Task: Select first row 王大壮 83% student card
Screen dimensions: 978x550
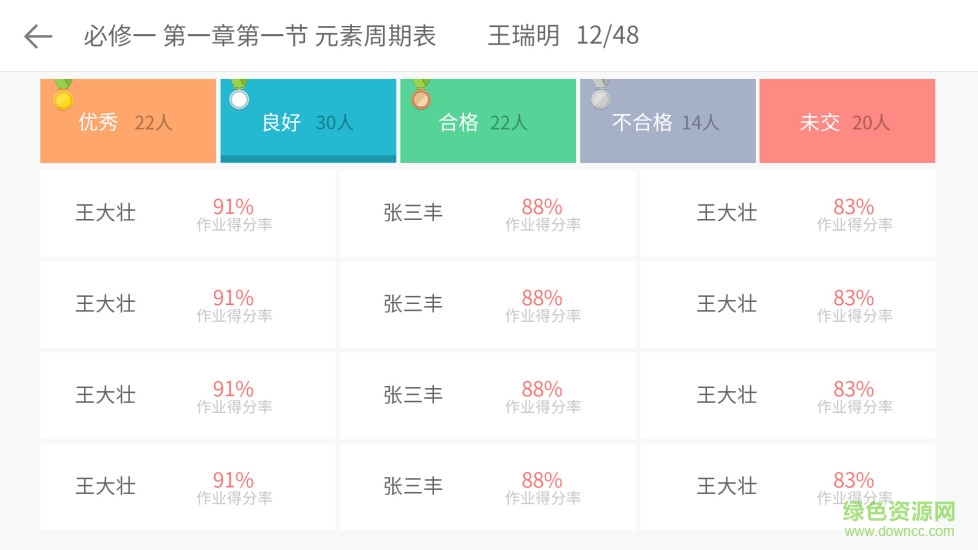Action: (787, 213)
